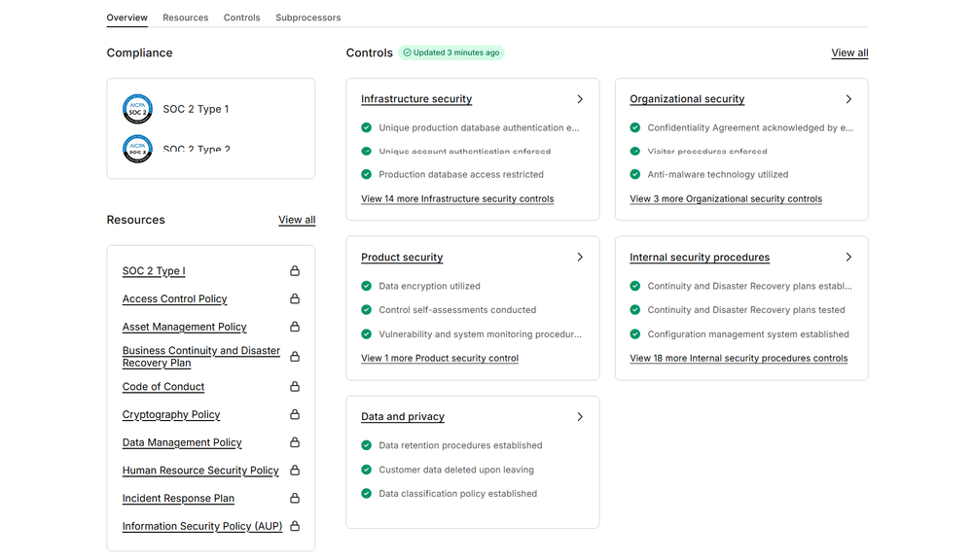Click lock icon beside Human Resource Security Policy
Image resolution: width=973 pixels, height=560 pixels.
click(x=295, y=471)
